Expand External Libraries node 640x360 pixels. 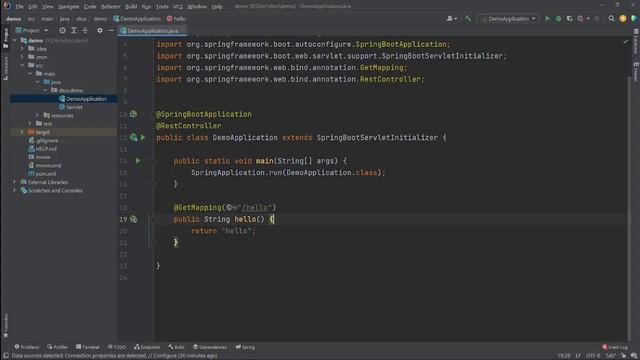point(15,182)
